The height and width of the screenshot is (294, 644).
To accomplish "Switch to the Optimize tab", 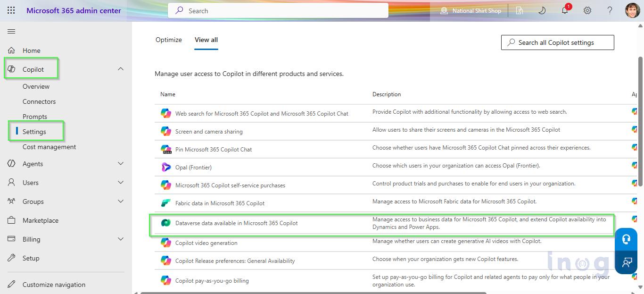I will [169, 40].
